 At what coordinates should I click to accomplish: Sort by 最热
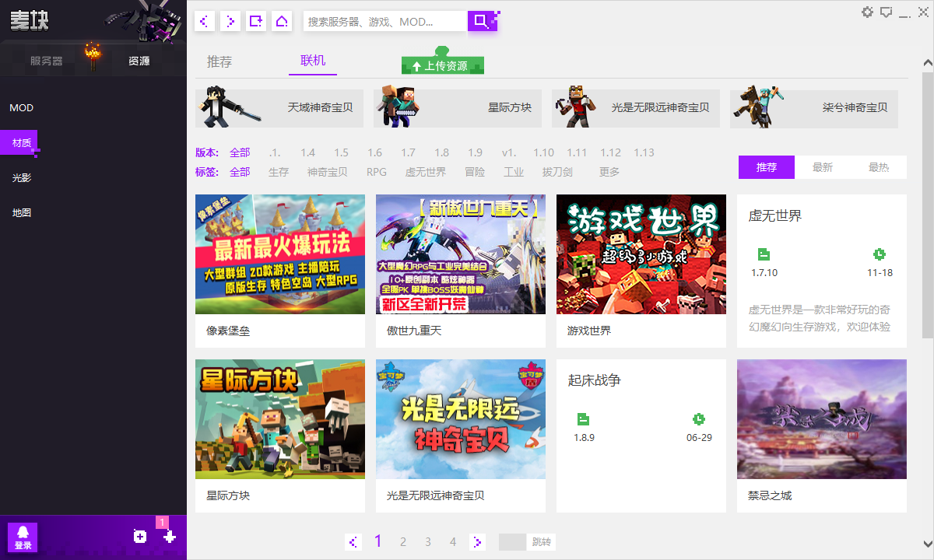[x=879, y=167]
